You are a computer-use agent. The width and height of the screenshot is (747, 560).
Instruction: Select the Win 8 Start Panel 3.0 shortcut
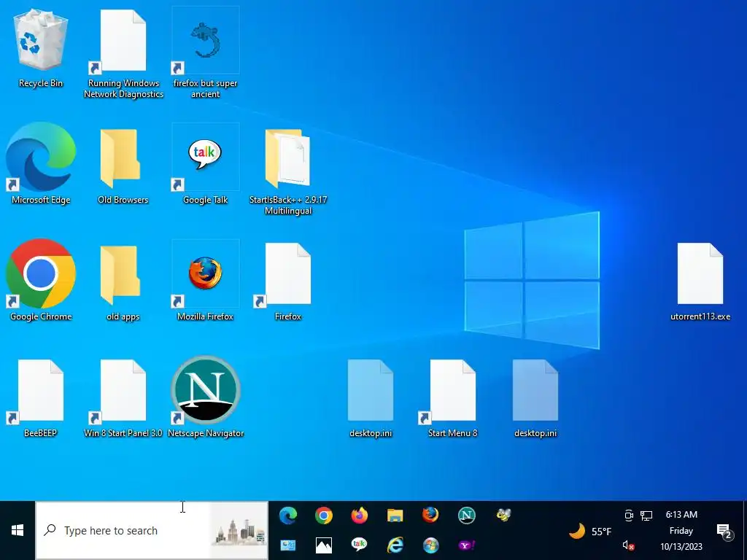pos(123,397)
